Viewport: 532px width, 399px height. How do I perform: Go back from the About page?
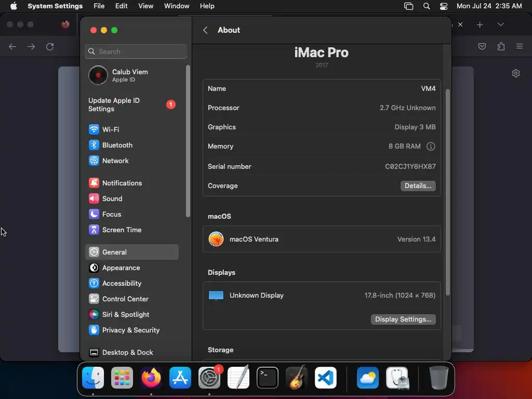(x=205, y=30)
